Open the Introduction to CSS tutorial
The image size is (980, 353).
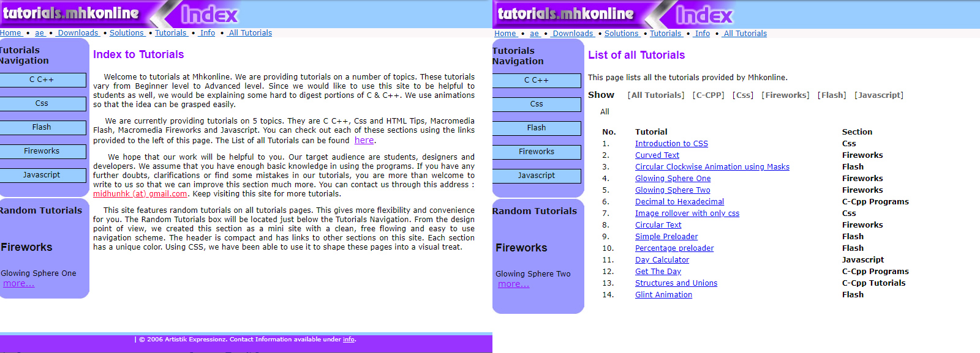pyautogui.click(x=671, y=144)
